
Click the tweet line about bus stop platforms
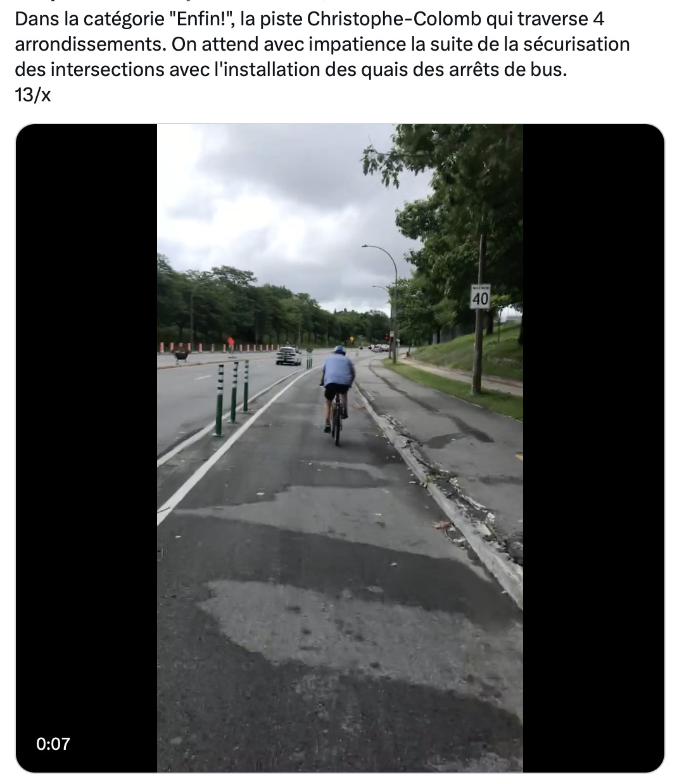pyautogui.click(x=289, y=69)
